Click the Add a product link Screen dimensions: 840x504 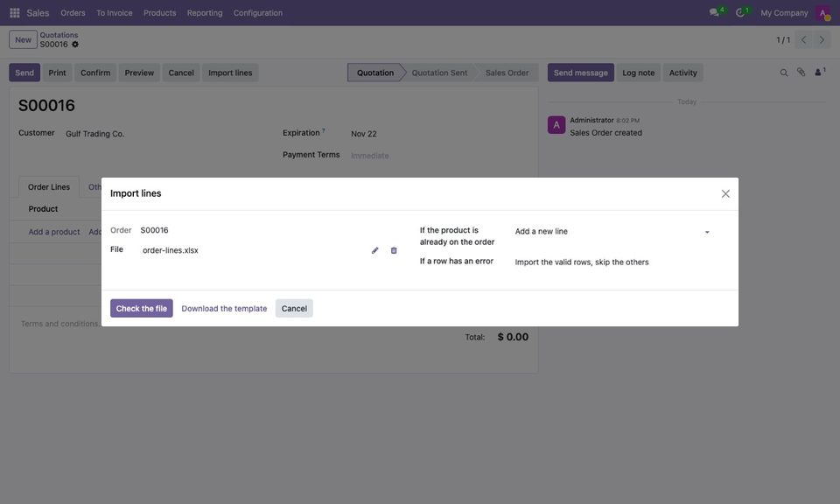(54, 232)
